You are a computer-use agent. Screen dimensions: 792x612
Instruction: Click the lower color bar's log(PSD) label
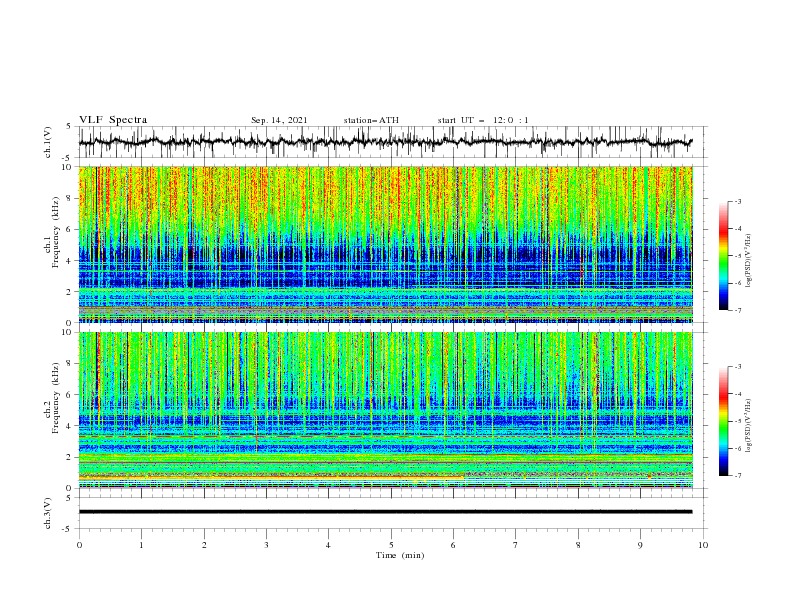748,425
